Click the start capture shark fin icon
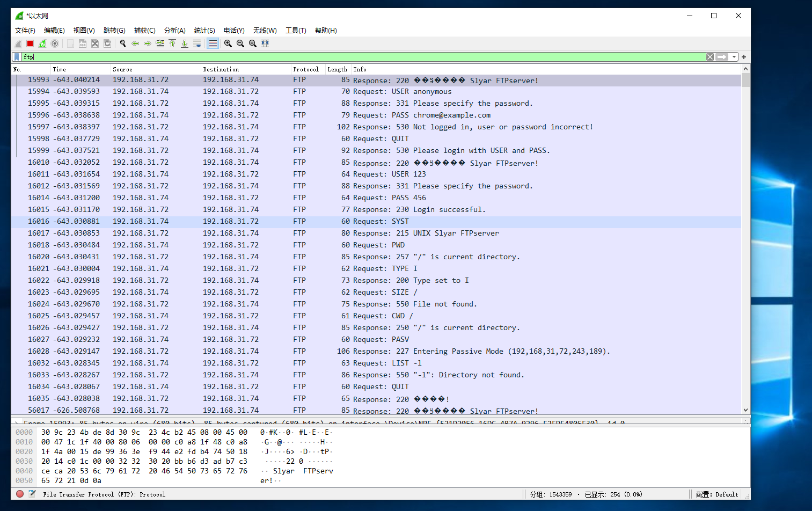Viewport: 812px width, 511px height. tap(18, 43)
